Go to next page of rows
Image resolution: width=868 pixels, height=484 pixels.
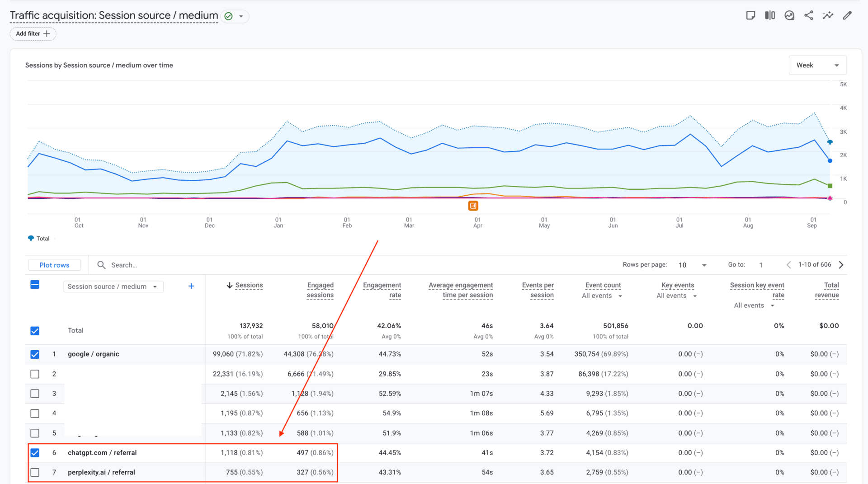click(x=841, y=265)
